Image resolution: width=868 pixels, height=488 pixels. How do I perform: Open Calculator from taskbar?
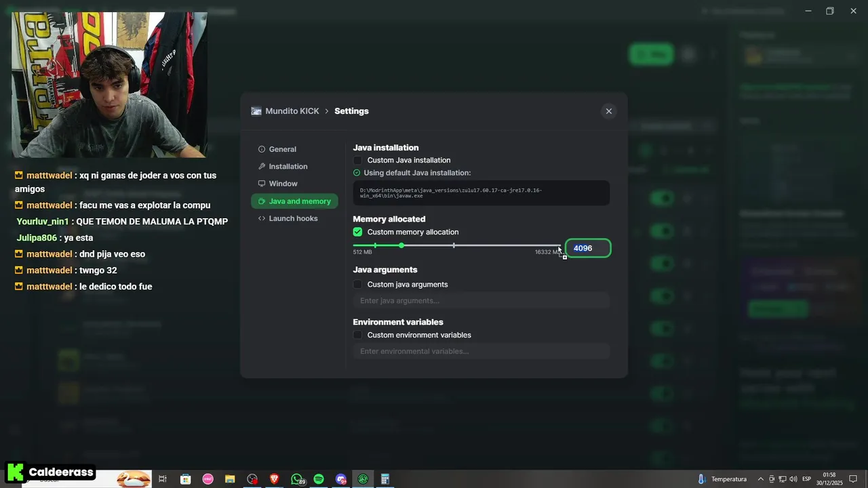pos(384,479)
